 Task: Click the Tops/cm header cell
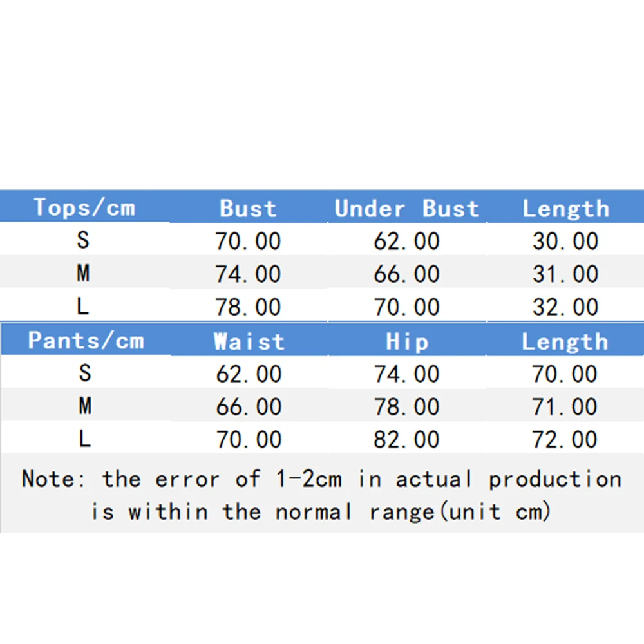click(x=84, y=207)
